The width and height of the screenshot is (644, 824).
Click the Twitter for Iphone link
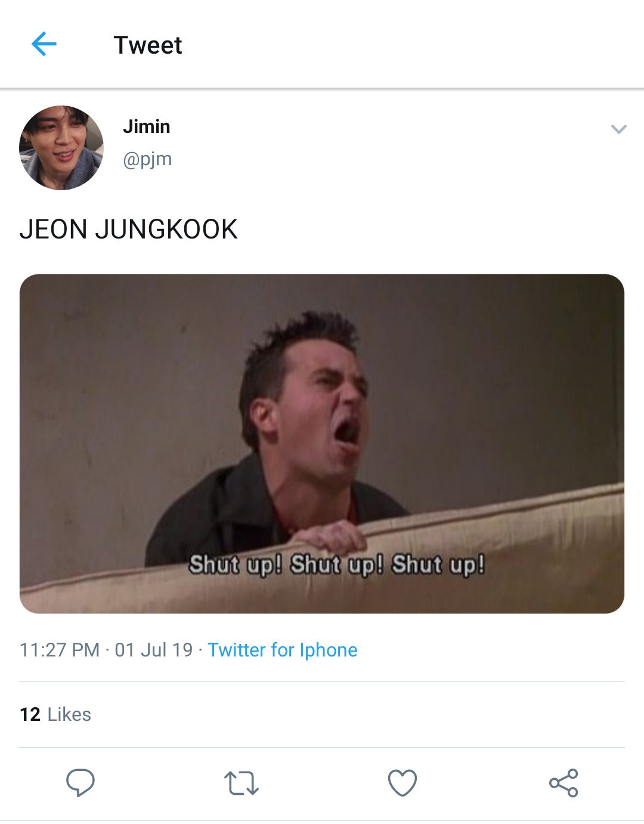click(283, 650)
